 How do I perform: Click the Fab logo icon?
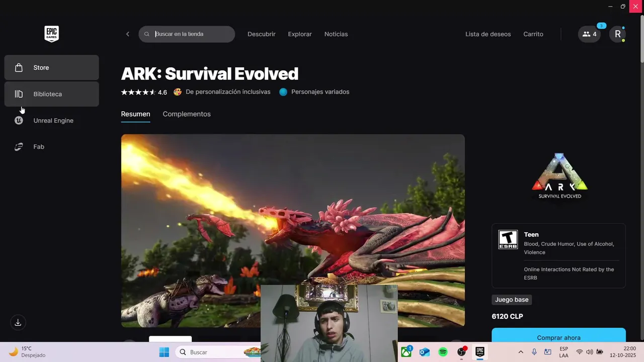point(19,147)
